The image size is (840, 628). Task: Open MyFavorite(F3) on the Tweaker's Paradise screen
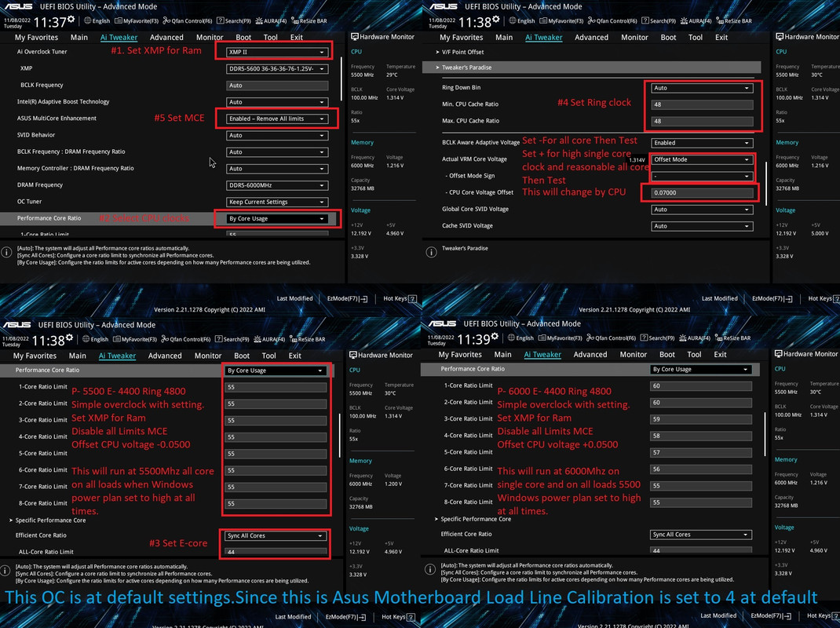tap(561, 21)
